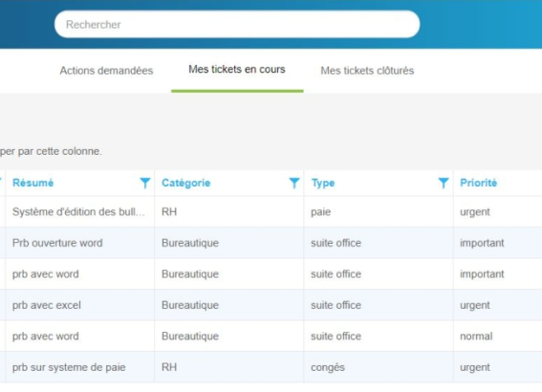Select the Mes tickets en cours tab
The height and width of the screenshot is (392, 542).
point(237,70)
